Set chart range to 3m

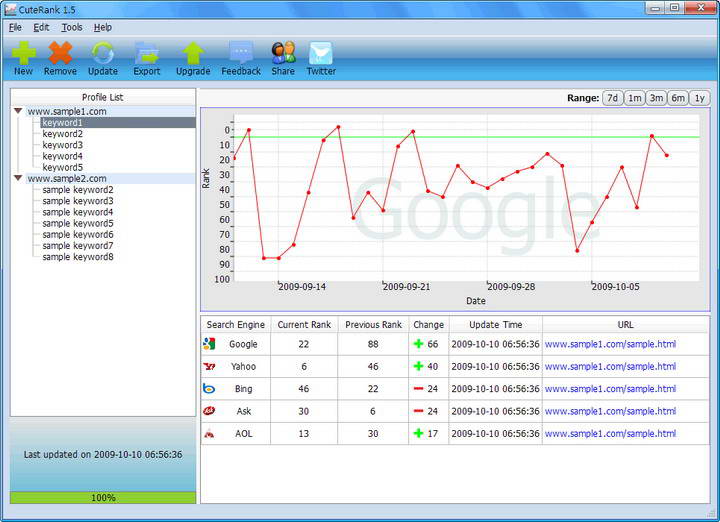[656, 98]
